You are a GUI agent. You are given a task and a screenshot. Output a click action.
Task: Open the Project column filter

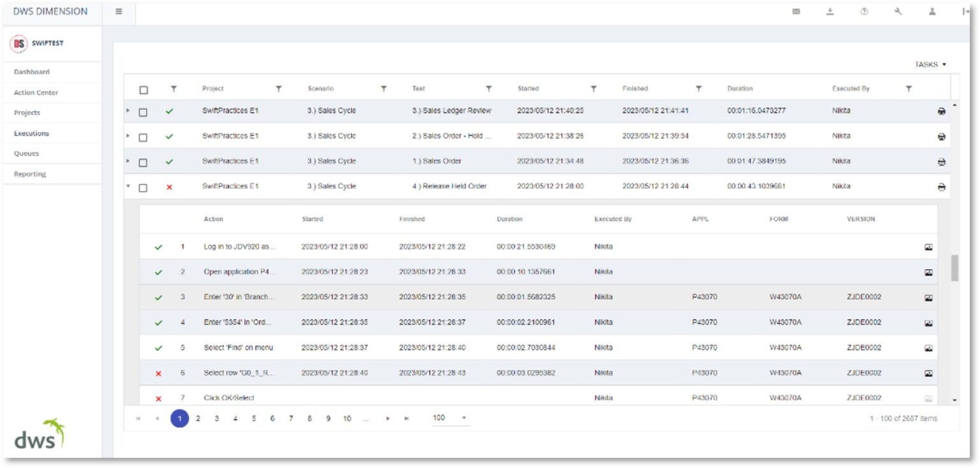point(279,89)
